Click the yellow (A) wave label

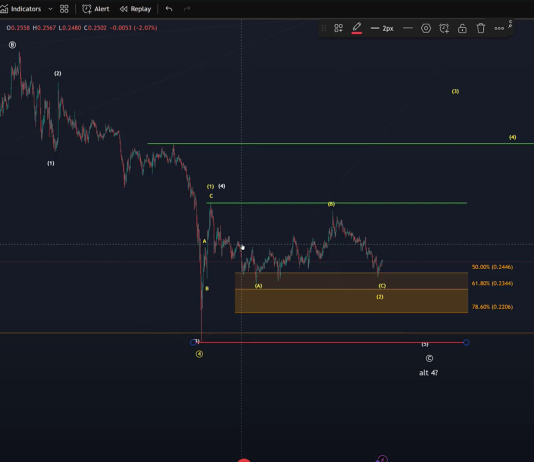(x=258, y=286)
